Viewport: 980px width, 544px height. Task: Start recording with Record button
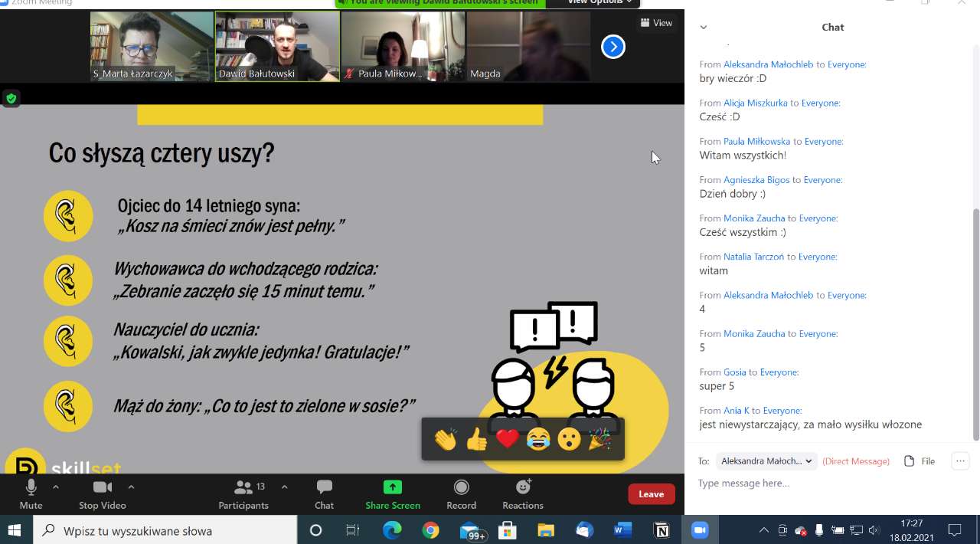click(461, 493)
